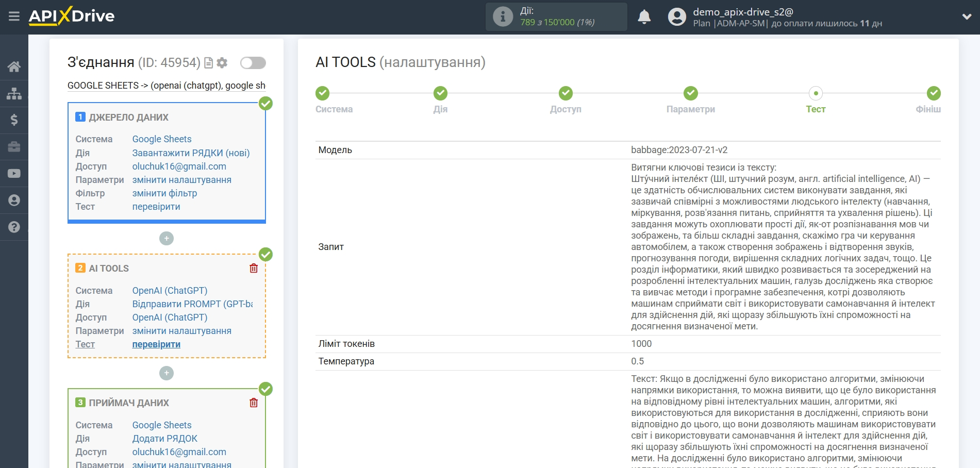Viewport: 980px width, 468px height.
Task: Click the actions counter 789 з 150'000
Action: click(x=557, y=22)
